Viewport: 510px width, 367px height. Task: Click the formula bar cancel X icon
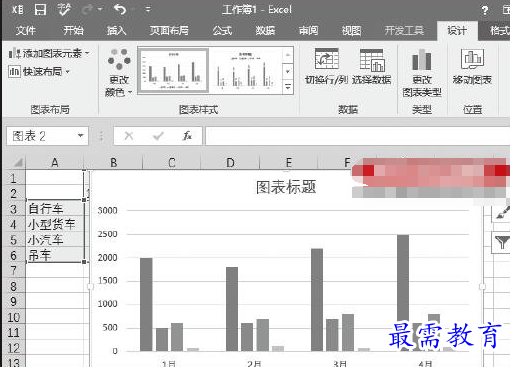[x=129, y=136]
